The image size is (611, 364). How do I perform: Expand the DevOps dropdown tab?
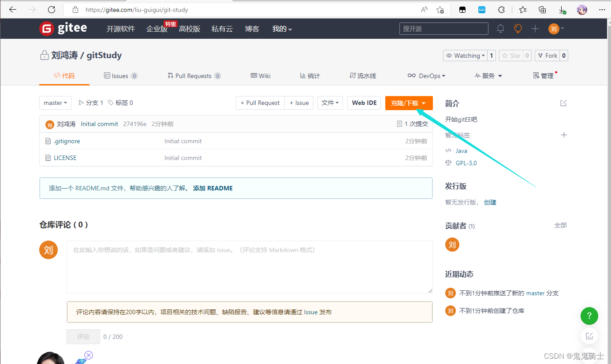coord(426,76)
